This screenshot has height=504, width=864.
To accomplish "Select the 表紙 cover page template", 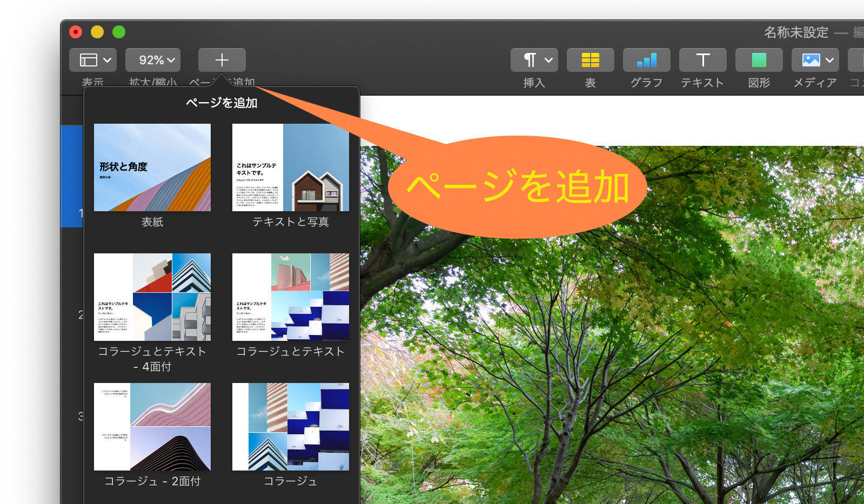I will 152,167.
